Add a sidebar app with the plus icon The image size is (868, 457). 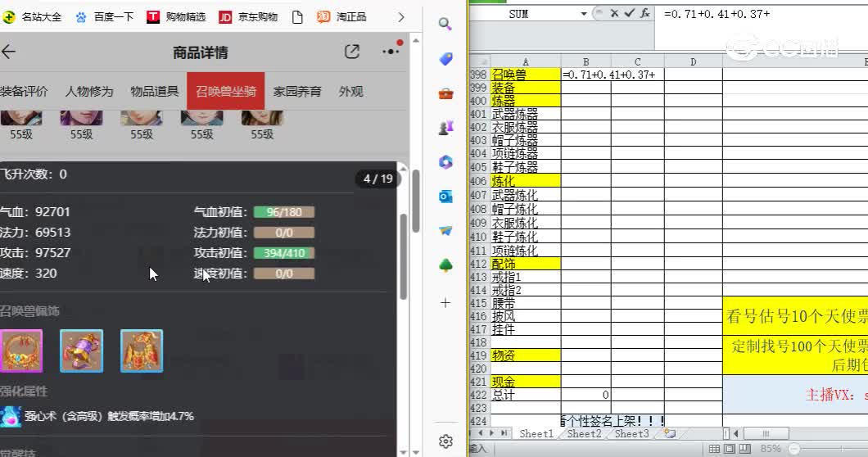coord(445,302)
